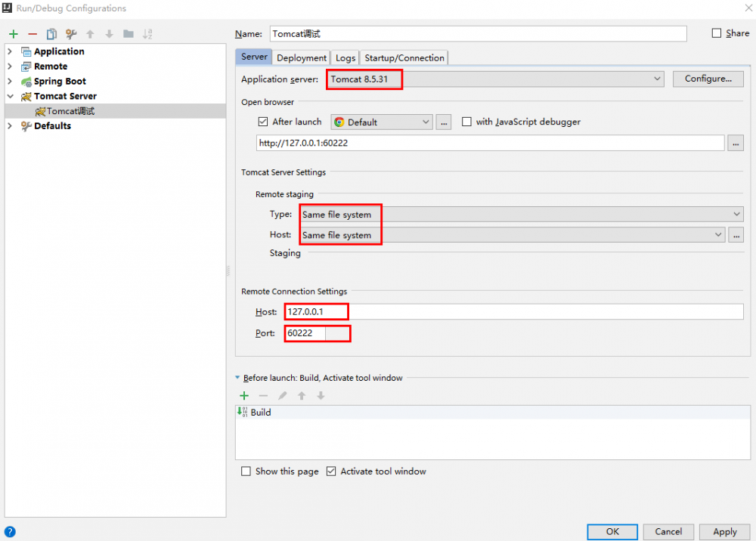Open the URL editor ellipsis button beside the URL
Image resolution: width=756 pixels, height=541 pixels.
[x=736, y=143]
